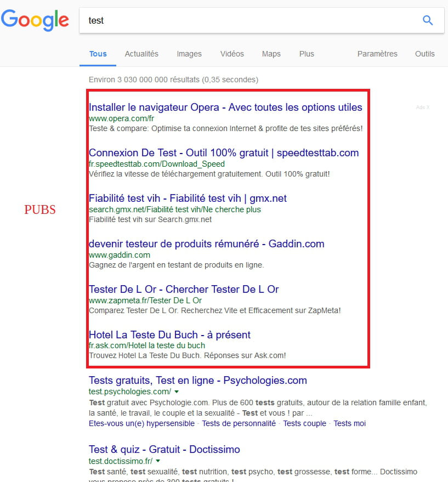Open 'Tester De L Or' zapmeta link
448x482 pixels.
click(x=184, y=290)
